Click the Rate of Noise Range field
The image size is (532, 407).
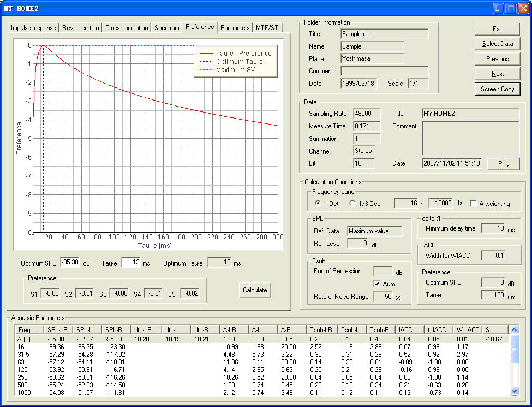point(383,297)
